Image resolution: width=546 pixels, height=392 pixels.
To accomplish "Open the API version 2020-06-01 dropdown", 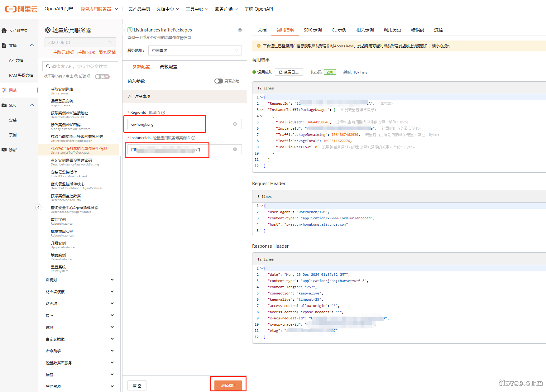I will [x=80, y=42].
